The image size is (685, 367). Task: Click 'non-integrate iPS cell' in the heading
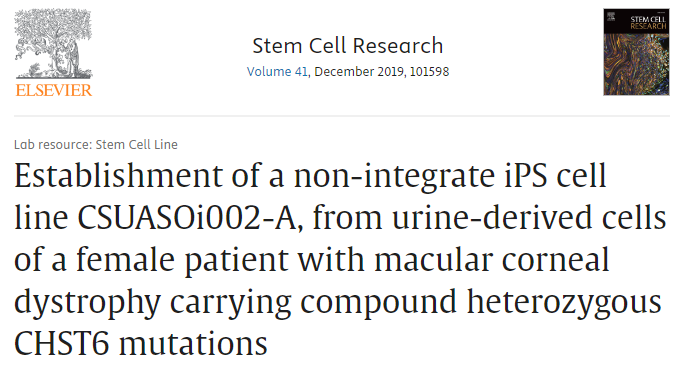point(450,176)
